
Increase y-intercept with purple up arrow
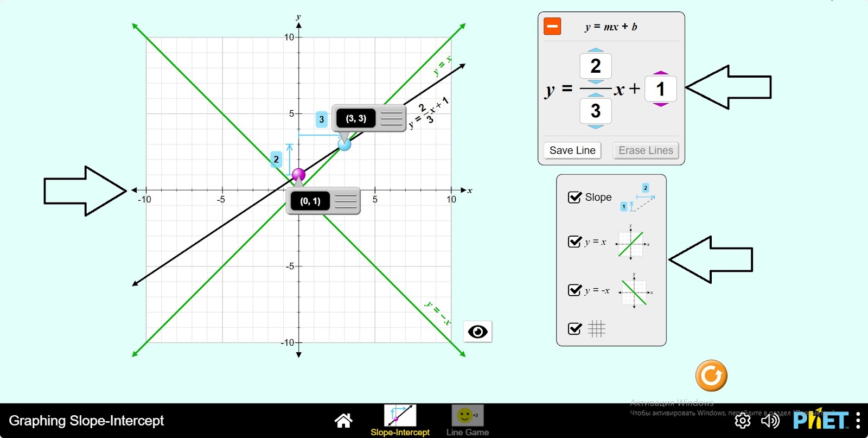[x=660, y=72]
